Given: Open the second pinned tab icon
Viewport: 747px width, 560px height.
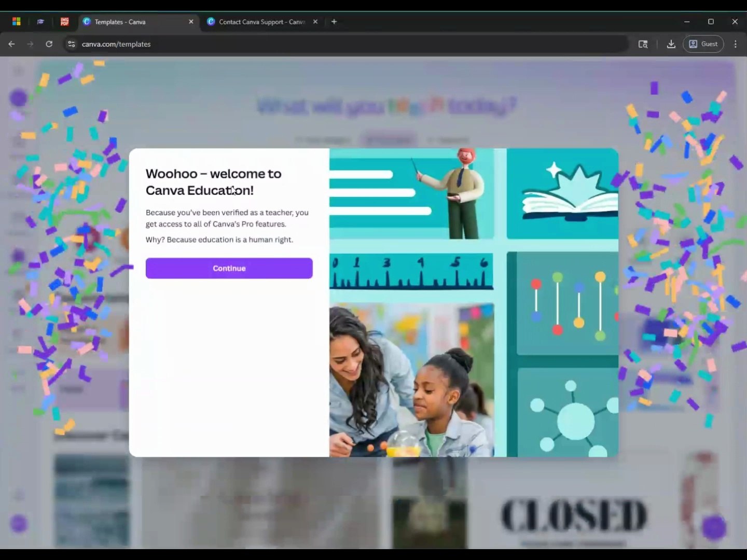Looking at the screenshot, I should click(x=40, y=22).
